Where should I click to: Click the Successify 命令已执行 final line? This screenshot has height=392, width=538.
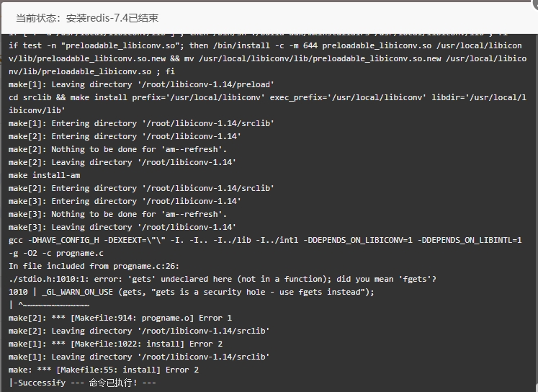click(82, 383)
